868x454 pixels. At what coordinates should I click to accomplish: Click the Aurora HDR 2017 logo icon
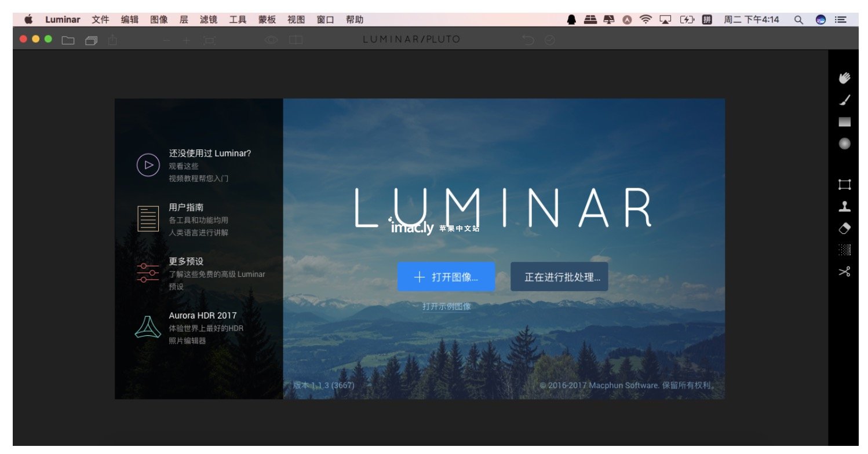[148, 327]
